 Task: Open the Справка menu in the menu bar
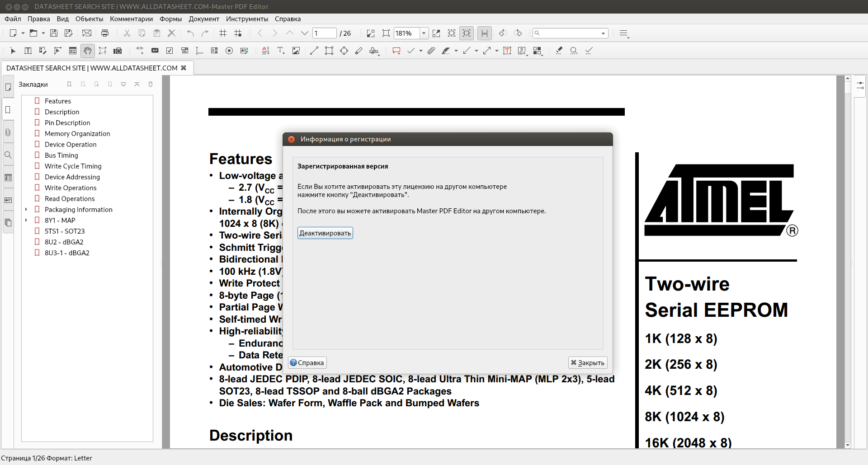pyautogui.click(x=288, y=19)
